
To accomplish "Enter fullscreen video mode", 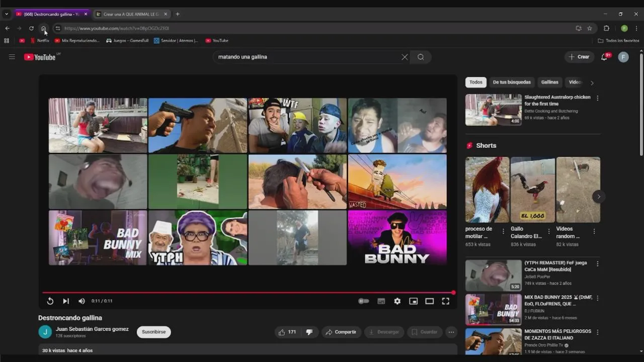I will 446,301.
